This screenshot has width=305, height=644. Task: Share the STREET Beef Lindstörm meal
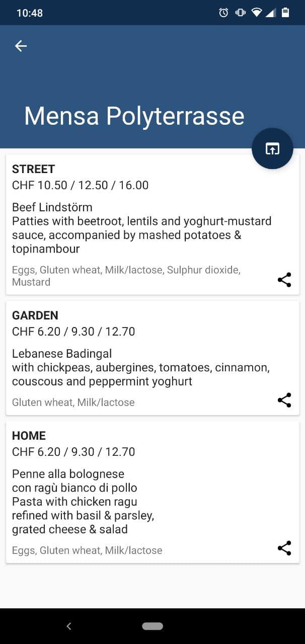pos(284,280)
